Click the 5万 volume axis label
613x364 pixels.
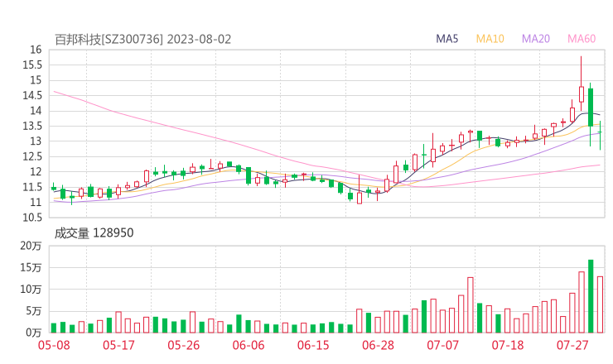tap(34, 311)
